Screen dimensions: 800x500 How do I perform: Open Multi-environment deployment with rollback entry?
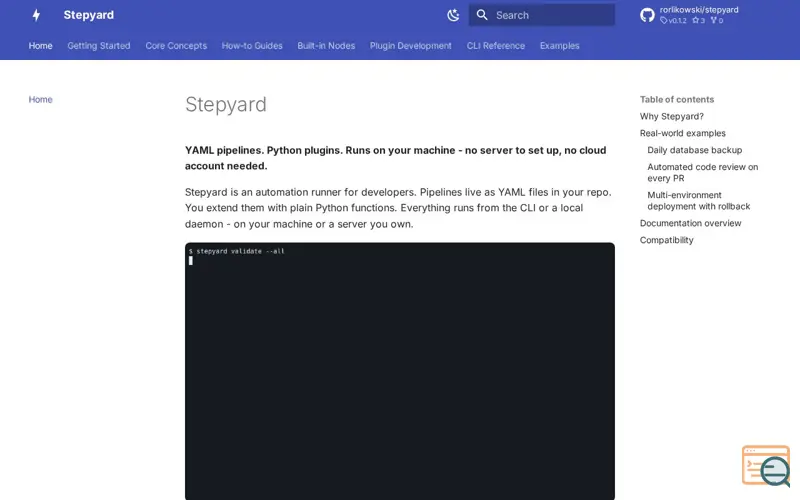pyautogui.click(x=698, y=201)
